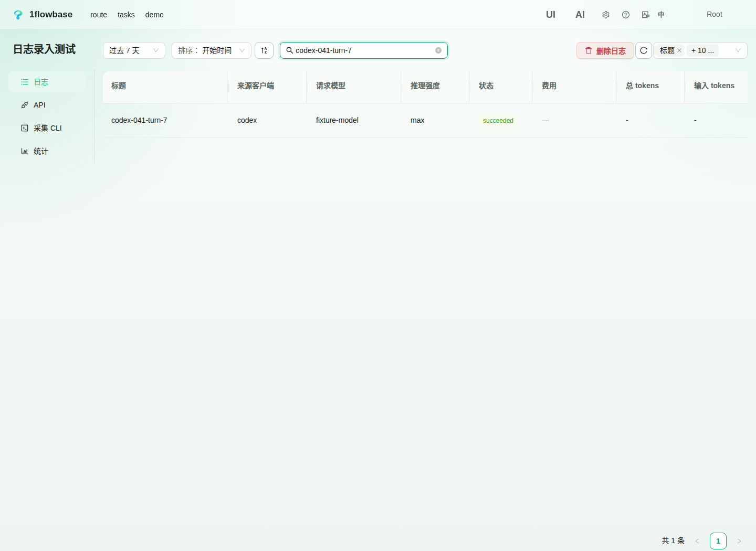Open the 过去 7 天 time range dropdown
Screen dimensions: 756x551
coord(134,50)
